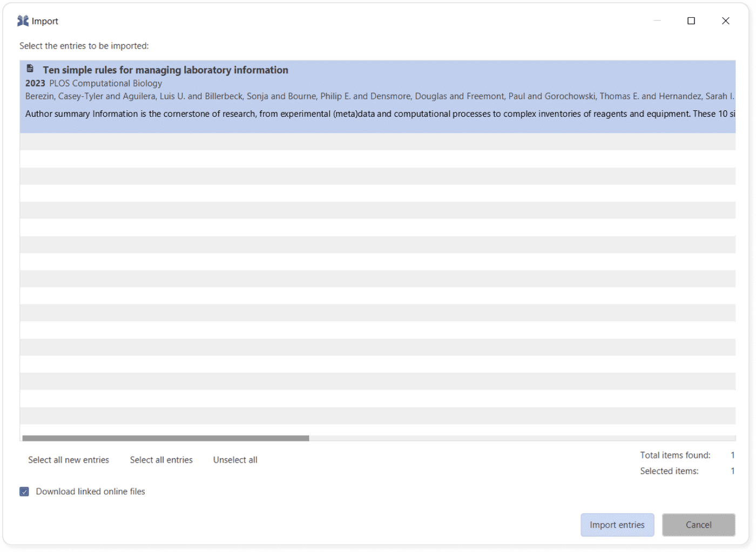This screenshot has width=756, height=552.
Task: Click Select all entries
Action: point(161,460)
